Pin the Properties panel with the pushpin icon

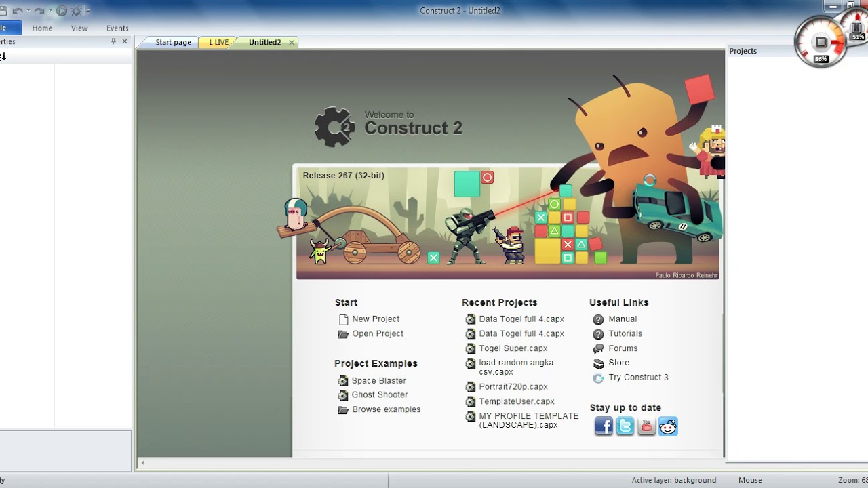114,41
